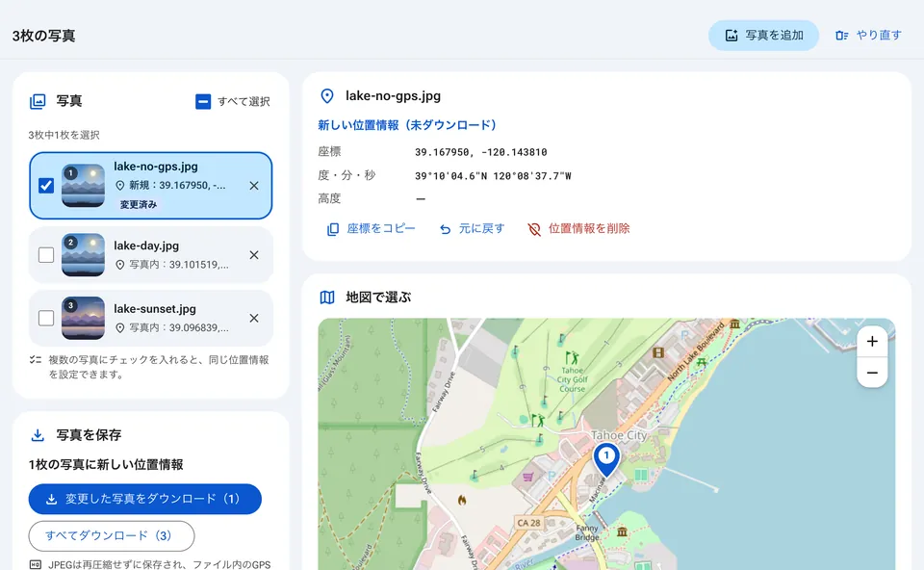924x570 pixels.
Task: Click the Tahoe City Golf Course label
Action: pos(572,379)
